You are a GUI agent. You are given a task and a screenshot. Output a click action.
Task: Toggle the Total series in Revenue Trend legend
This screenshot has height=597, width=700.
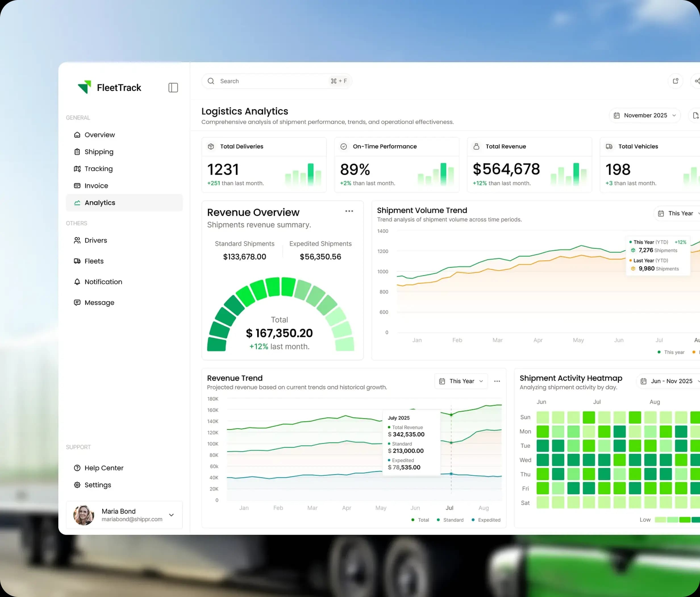pos(420,520)
